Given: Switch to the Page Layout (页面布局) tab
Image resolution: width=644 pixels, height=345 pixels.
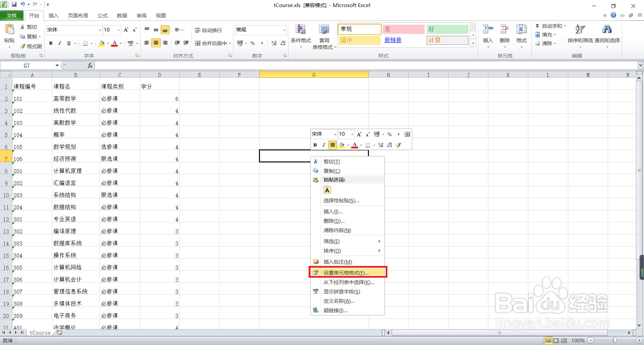Looking at the screenshot, I should click(x=78, y=15).
